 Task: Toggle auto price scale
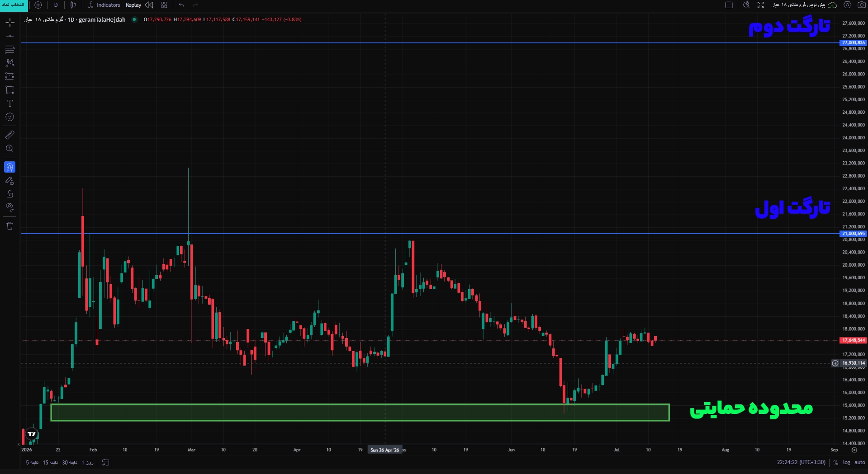coord(859,462)
